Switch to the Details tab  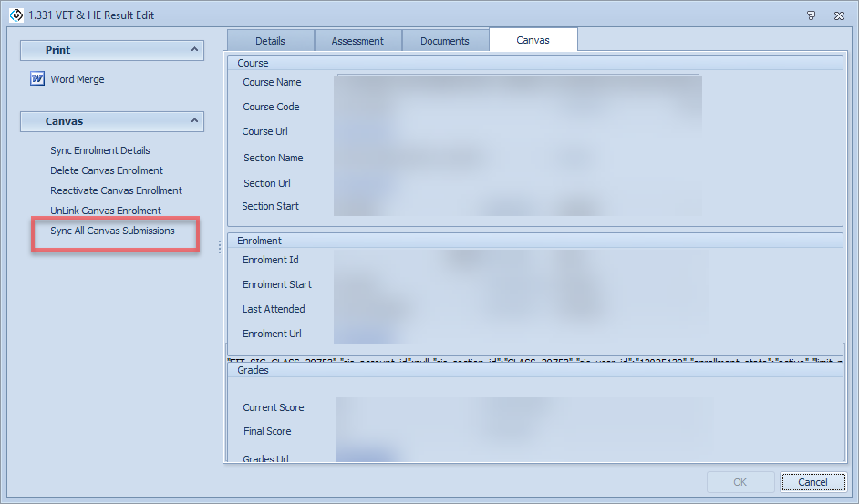pos(270,41)
